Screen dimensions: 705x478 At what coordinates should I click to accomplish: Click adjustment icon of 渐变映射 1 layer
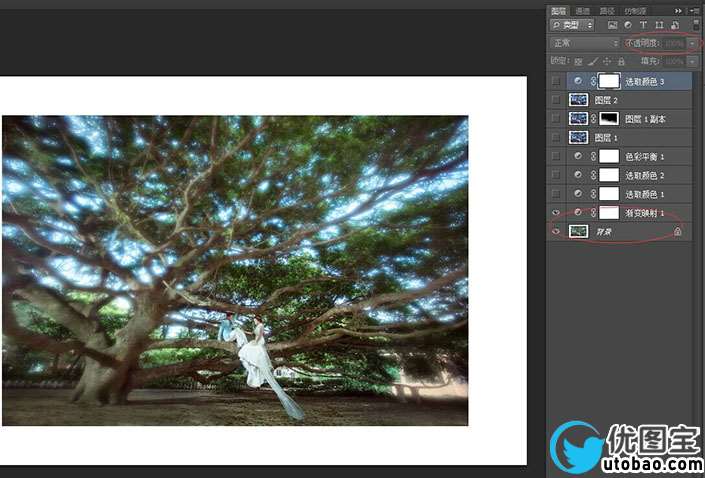(578, 212)
